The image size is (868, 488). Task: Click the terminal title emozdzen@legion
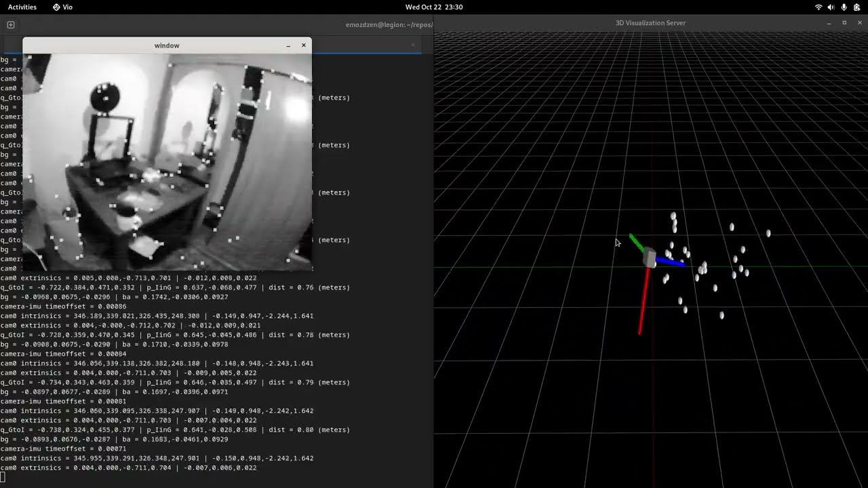click(389, 24)
